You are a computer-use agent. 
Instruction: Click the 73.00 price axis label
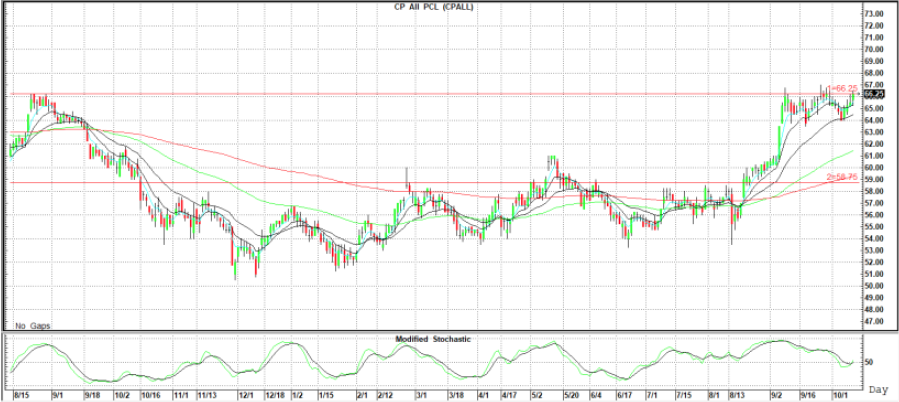point(874,13)
